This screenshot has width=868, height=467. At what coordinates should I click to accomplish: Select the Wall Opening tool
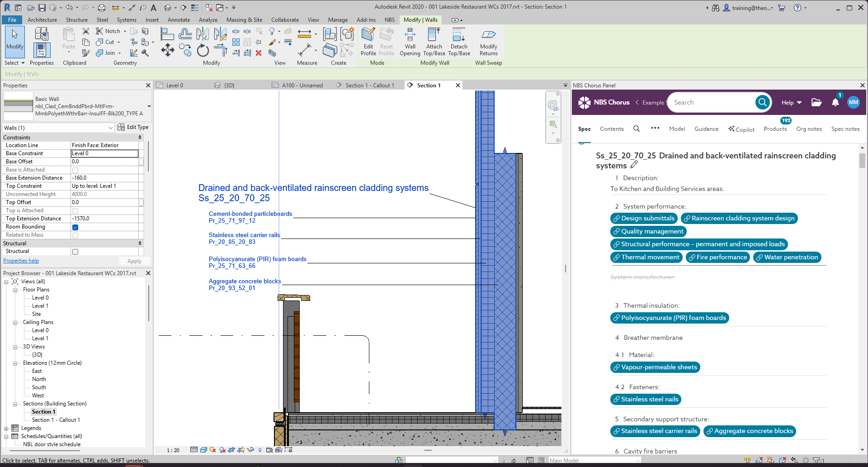[x=410, y=35]
